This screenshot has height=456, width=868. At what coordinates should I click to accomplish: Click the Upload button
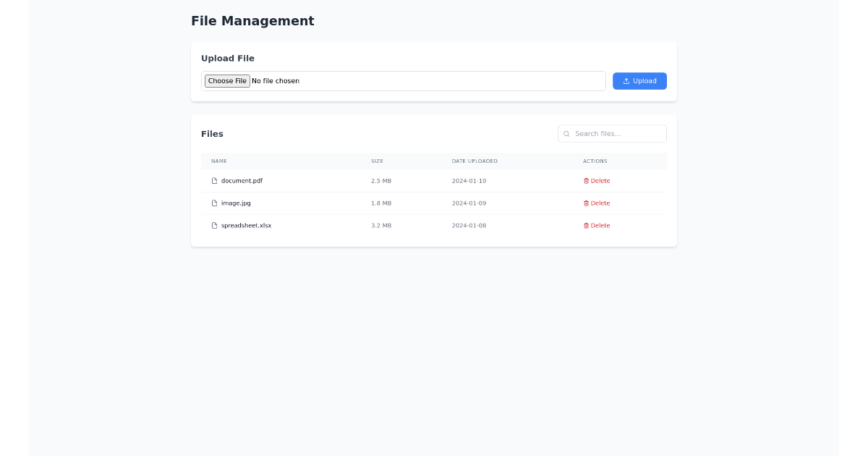[x=639, y=80]
